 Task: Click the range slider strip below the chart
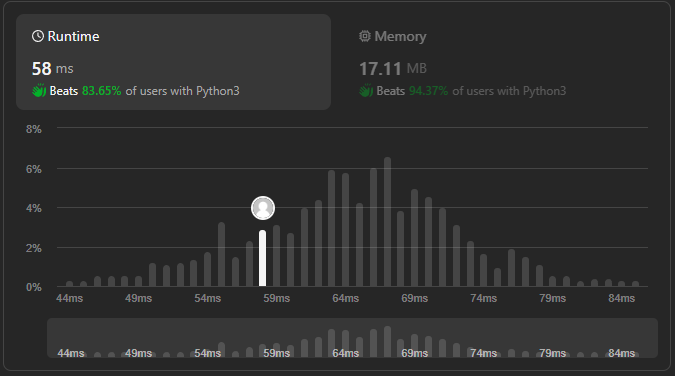352,338
